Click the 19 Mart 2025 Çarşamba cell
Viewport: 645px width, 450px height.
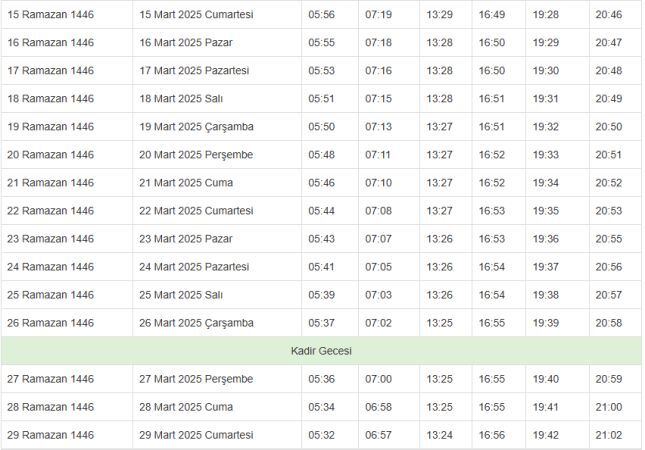[217, 127]
